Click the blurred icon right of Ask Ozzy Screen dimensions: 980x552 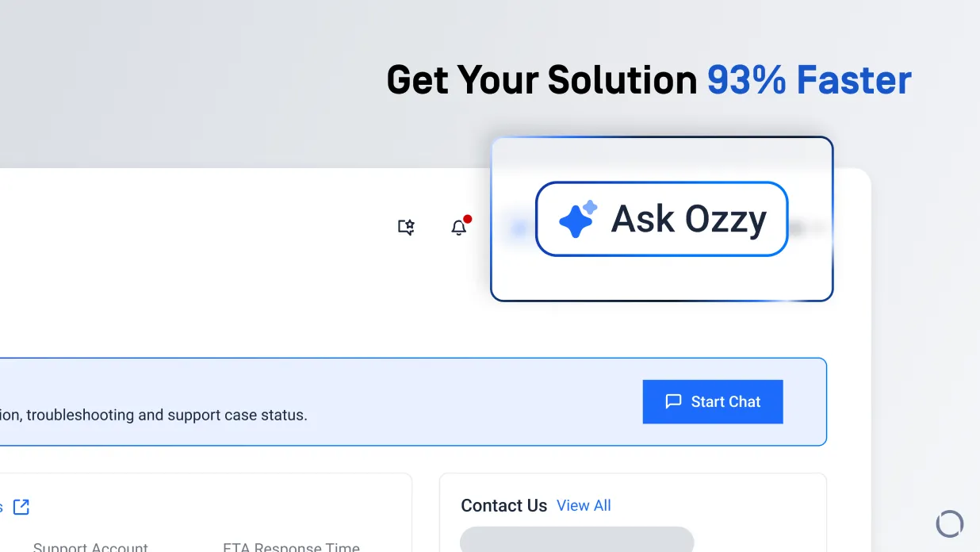[798, 228]
